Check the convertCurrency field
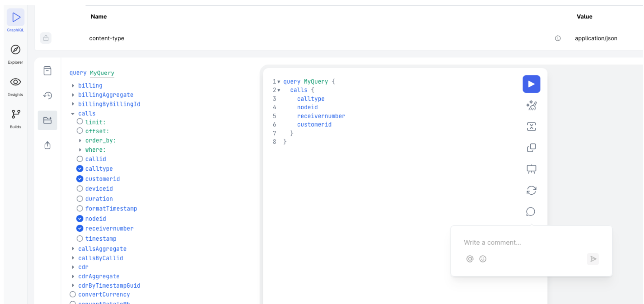This screenshot has height=304, width=644. [x=73, y=294]
